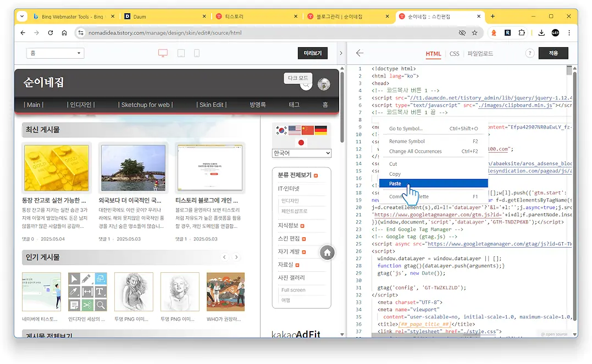
Task: Switch to the HTML tab
Action: tap(433, 54)
